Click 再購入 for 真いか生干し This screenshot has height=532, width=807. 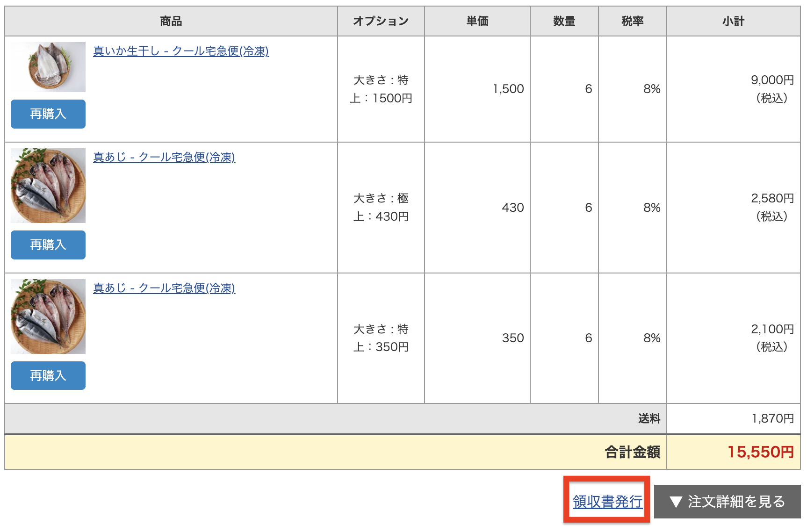(x=47, y=114)
